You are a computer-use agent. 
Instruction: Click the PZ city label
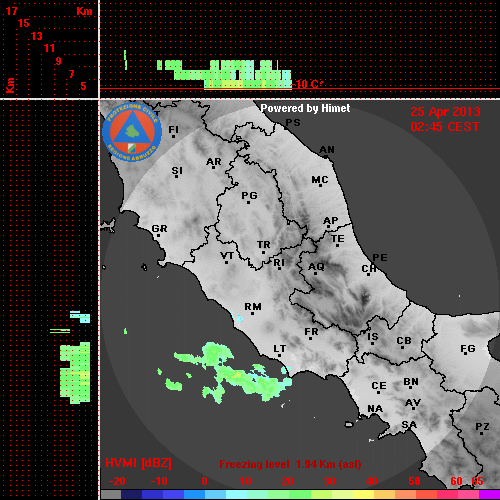(x=482, y=426)
